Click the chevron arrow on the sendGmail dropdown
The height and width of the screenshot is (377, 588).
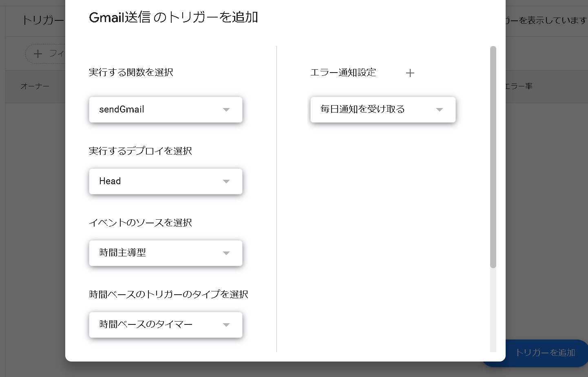226,109
